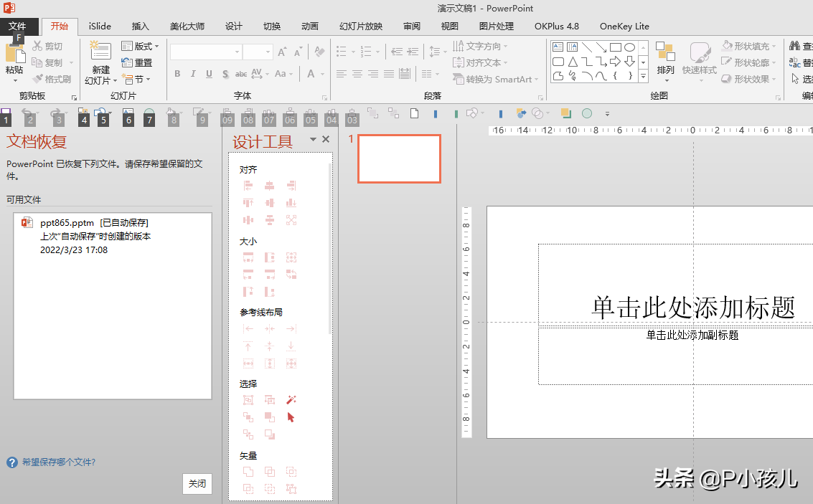Toggle text Shadow (S) formatting
This screenshot has width=813, height=504.
(x=225, y=74)
